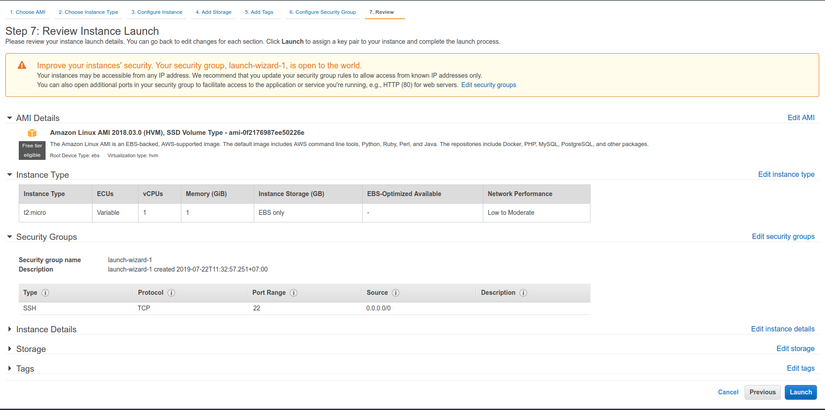825x410 pixels.
Task: Click the Low to Moderate network performance value
Action: [x=510, y=213]
